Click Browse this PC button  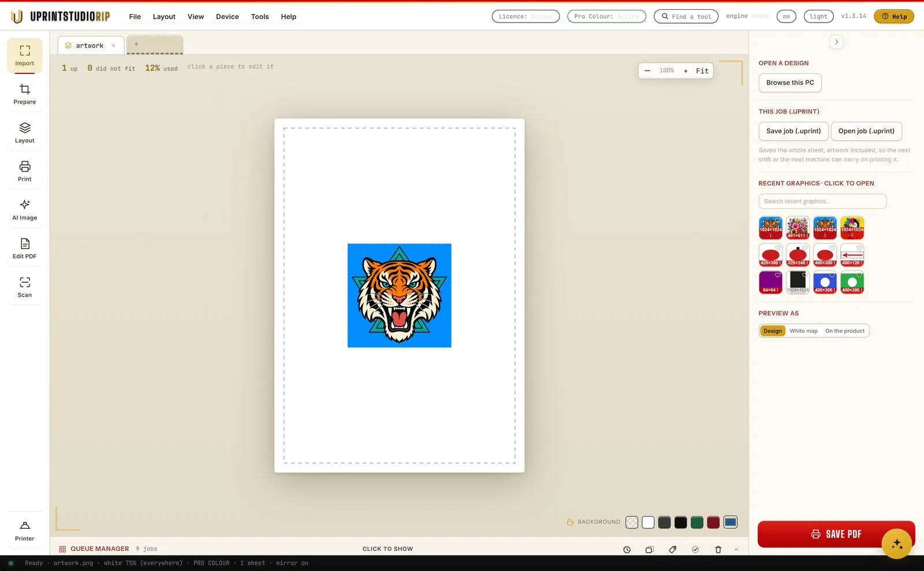[790, 83]
